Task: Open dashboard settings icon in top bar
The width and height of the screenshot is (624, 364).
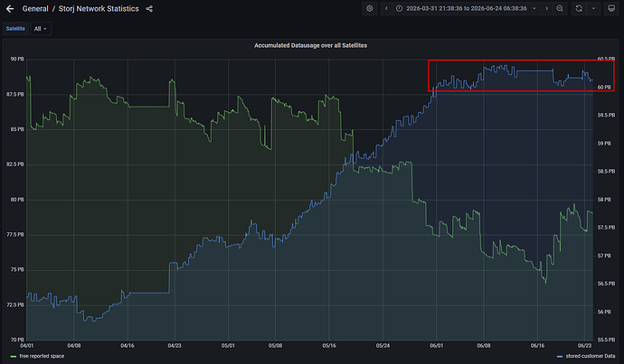Action: (x=370, y=8)
